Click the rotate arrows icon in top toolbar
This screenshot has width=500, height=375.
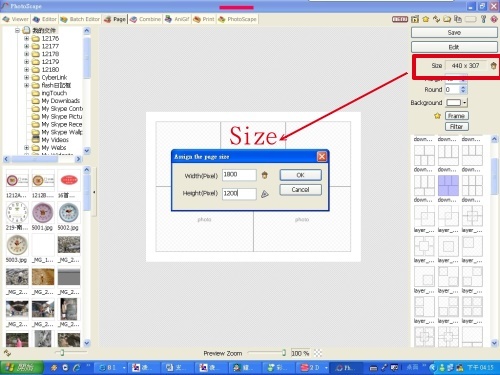pos(436,19)
